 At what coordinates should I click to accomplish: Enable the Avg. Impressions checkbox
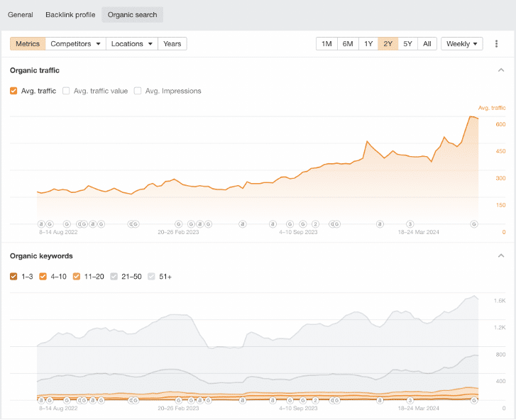tap(138, 91)
